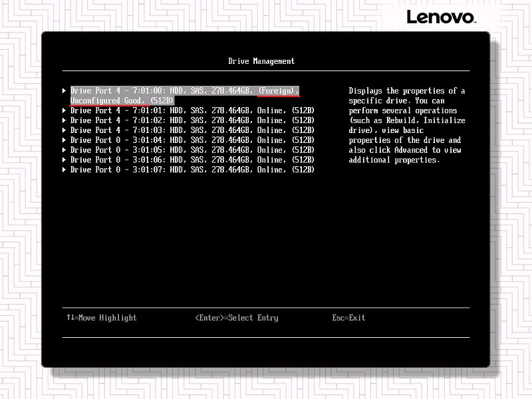Click the triangle icon for drive 3:01:04
Viewport: 532px width, 399px height.
(x=65, y=140)
